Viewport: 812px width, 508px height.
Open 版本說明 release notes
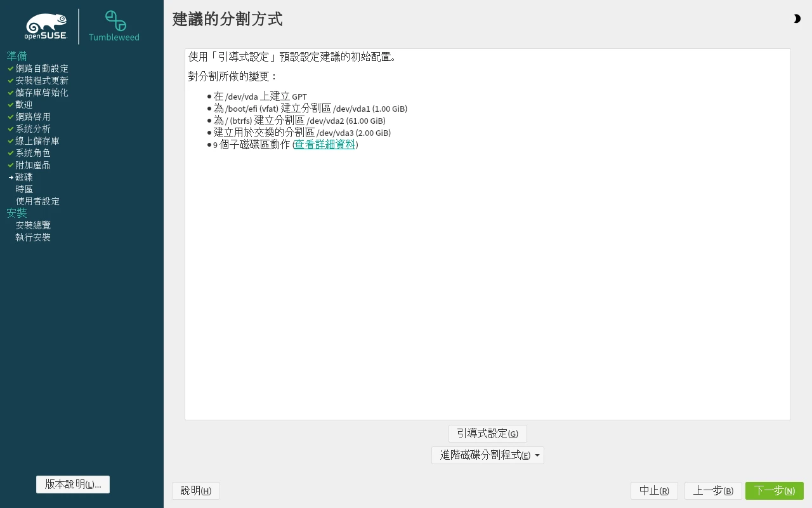73,485
